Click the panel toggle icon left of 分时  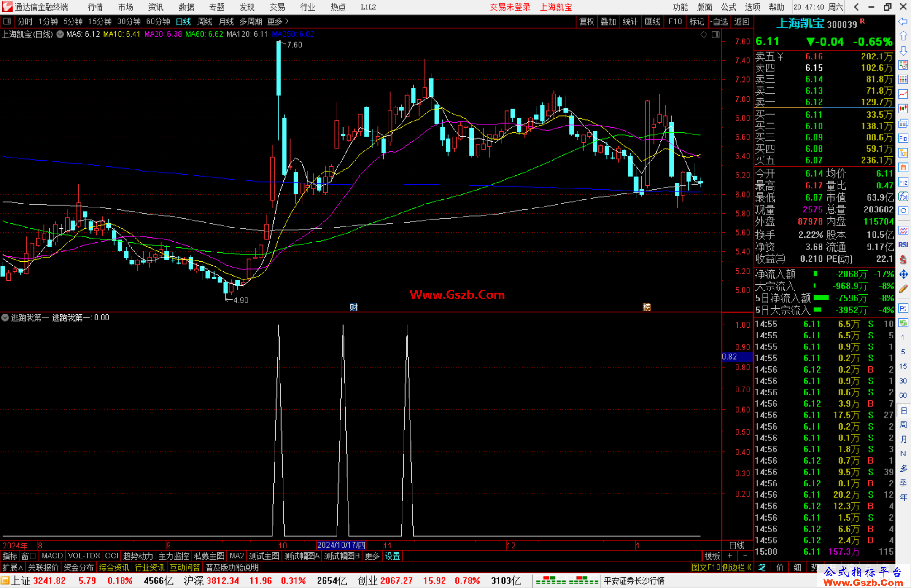[x=7, y=21]
